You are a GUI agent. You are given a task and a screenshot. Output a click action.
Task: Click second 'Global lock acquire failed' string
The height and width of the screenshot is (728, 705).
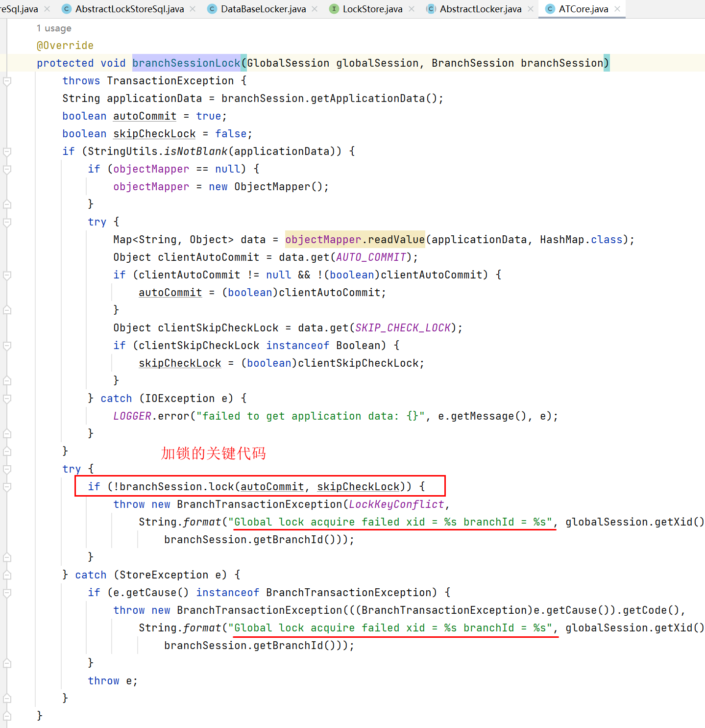(x=390, y=628)
